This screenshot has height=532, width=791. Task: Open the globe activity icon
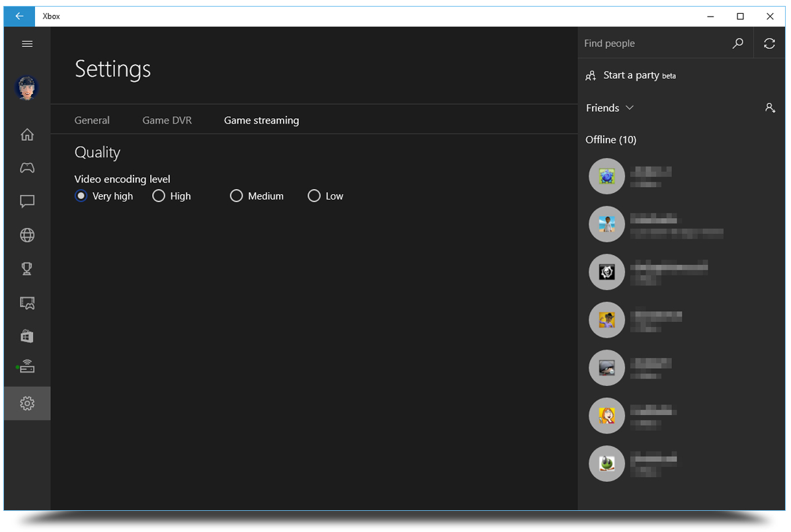tap(27, 235)
